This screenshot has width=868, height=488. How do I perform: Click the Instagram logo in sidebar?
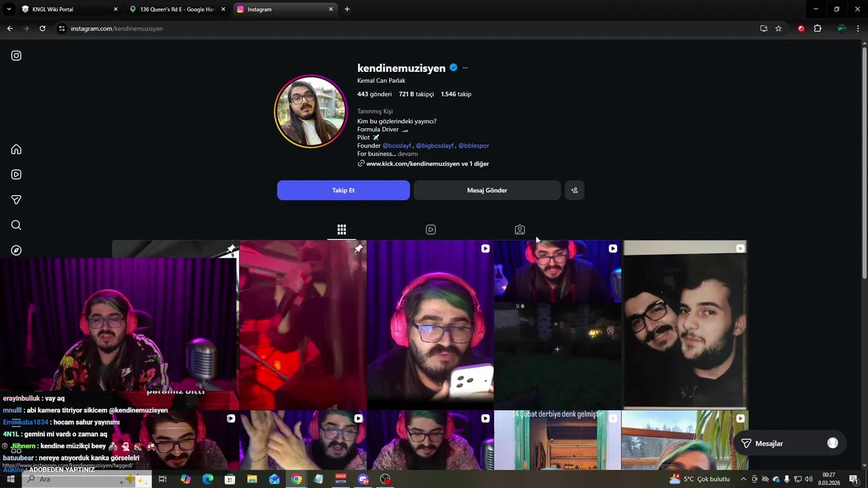[x=16, y=56]
